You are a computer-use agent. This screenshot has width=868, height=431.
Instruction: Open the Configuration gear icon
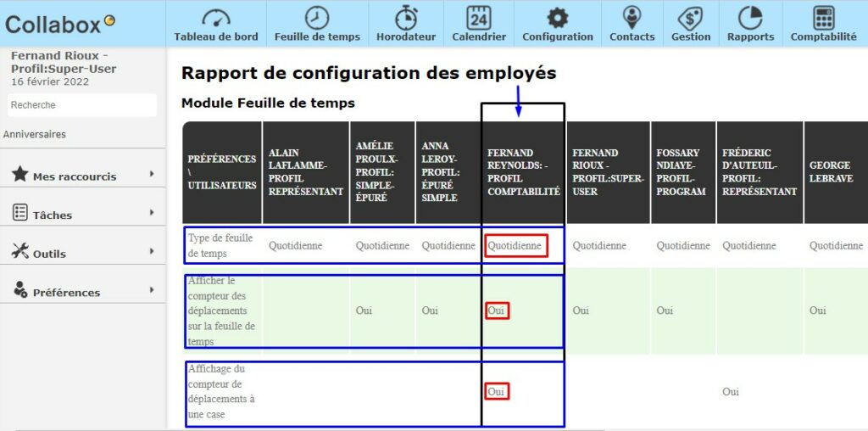point(557,18)
